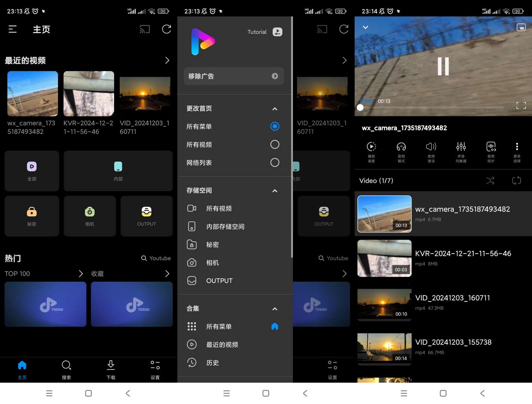Switch to the 下载 bottom tab
This screenshot has width=532, height=404.
coord(111,370)
